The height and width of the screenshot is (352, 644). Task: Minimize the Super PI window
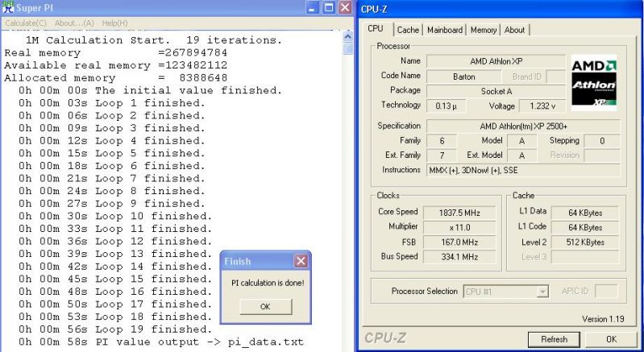pos(313,7)
